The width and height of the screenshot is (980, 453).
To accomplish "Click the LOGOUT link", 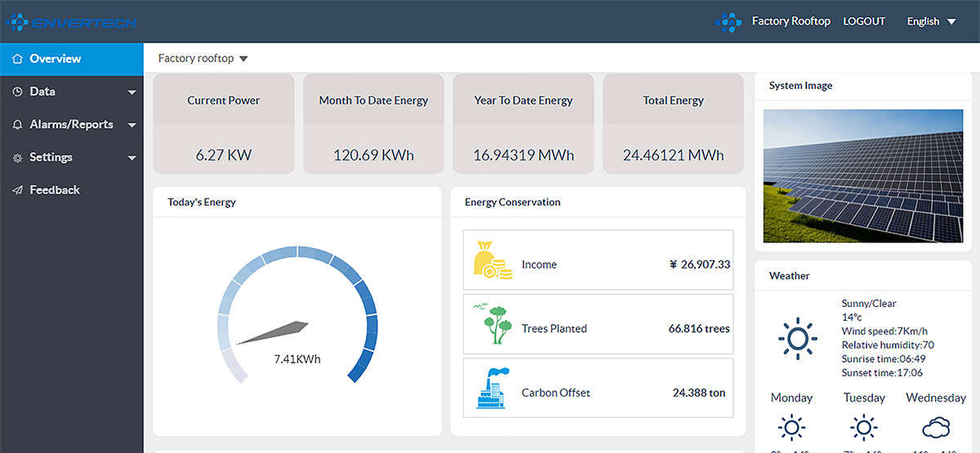I will click(864, 21).
